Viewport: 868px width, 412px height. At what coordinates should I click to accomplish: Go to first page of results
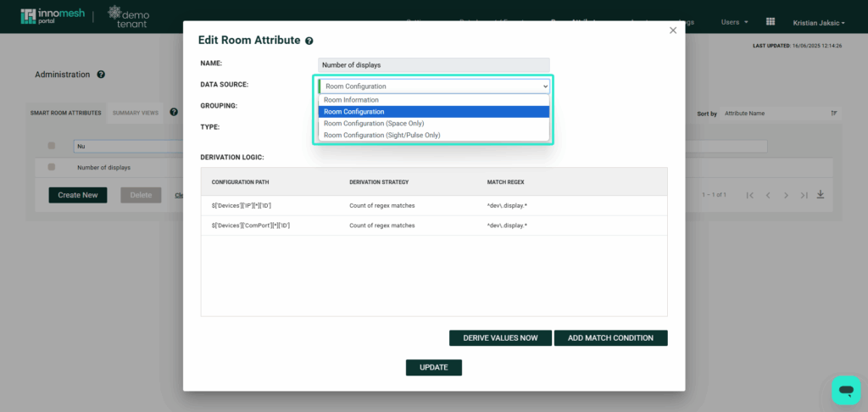pyautogui.click(x=749, y=195)
